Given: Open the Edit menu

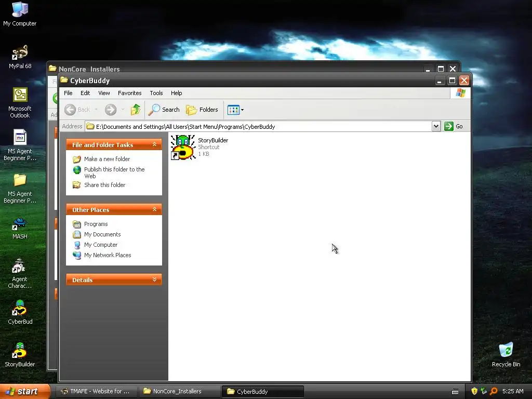Looking at the screenshot, I should [x=85, y=93].
